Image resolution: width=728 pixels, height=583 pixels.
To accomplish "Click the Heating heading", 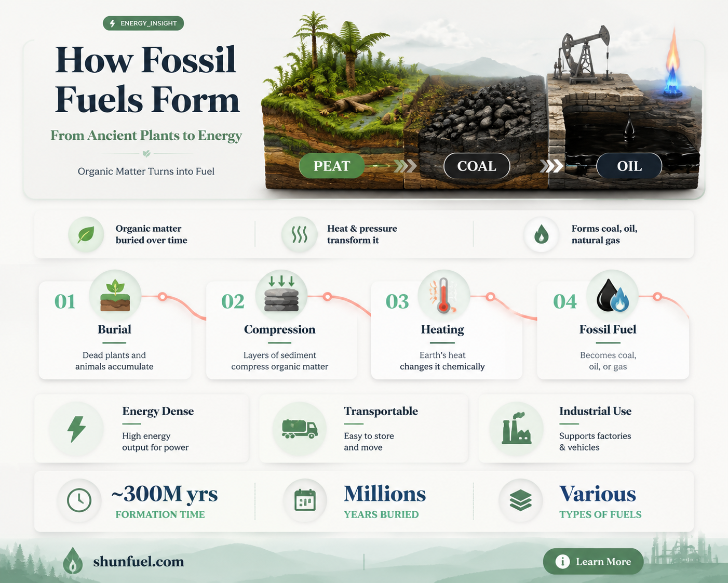I will click(x=442, y=329).
